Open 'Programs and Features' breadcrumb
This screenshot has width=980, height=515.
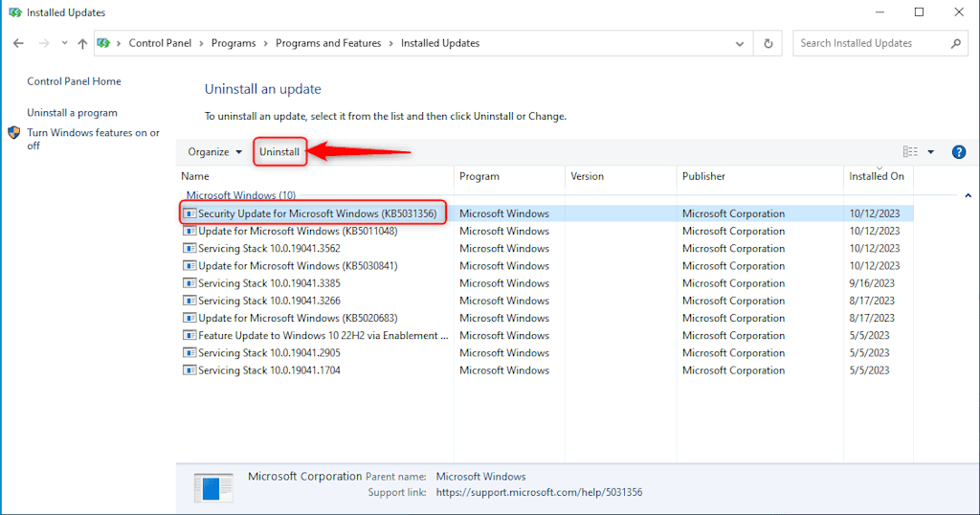coord(328,43)
